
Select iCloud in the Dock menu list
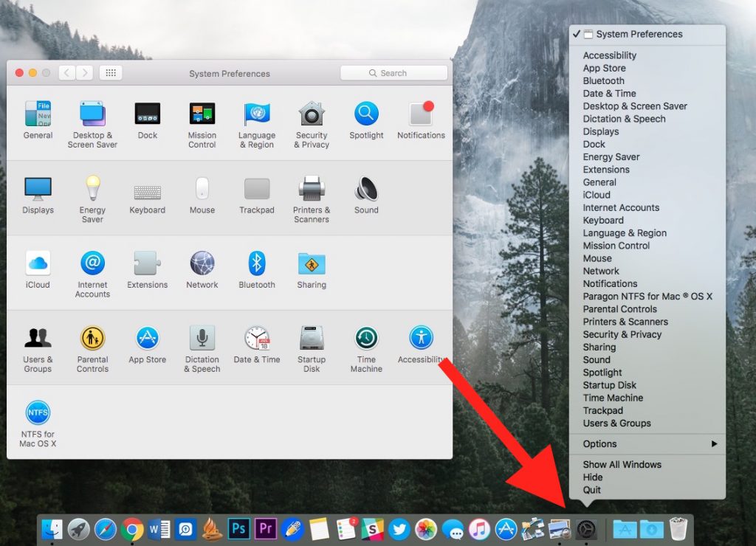[597, 196]
